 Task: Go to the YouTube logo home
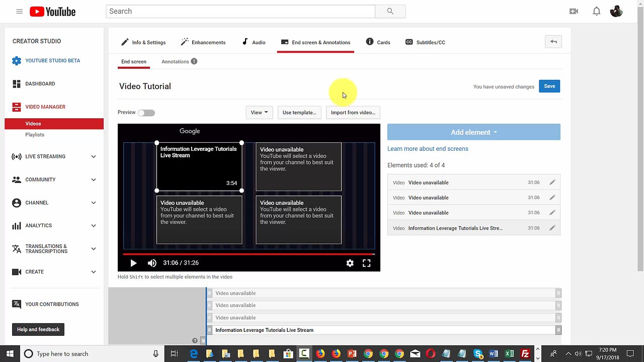(52, 11)
